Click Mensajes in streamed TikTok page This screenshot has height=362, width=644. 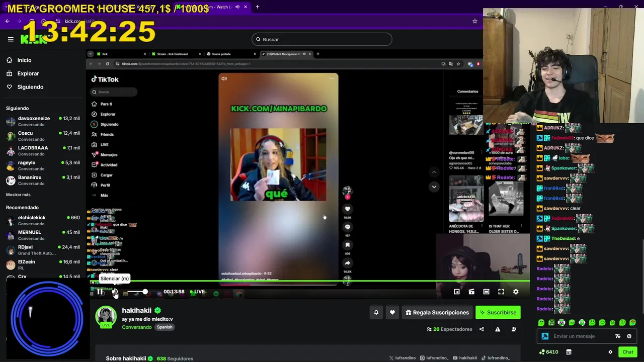tap(109, 155)
